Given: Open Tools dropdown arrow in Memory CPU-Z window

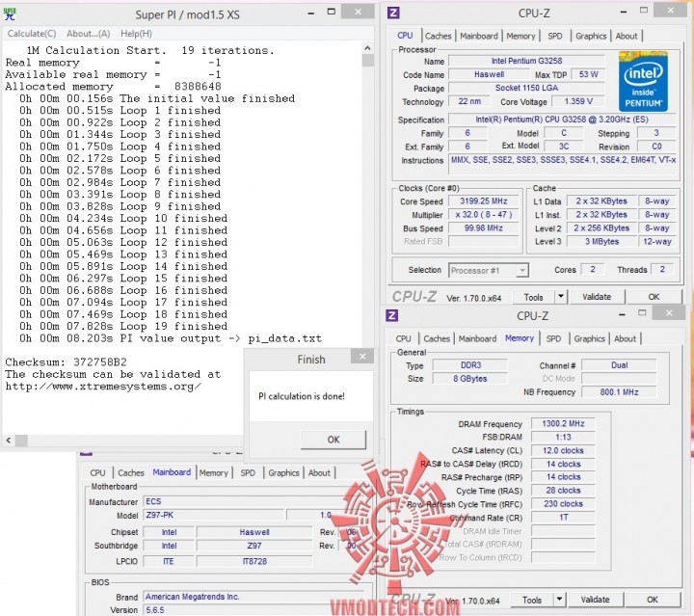Looking at the screenshot, I should [559, 600].
